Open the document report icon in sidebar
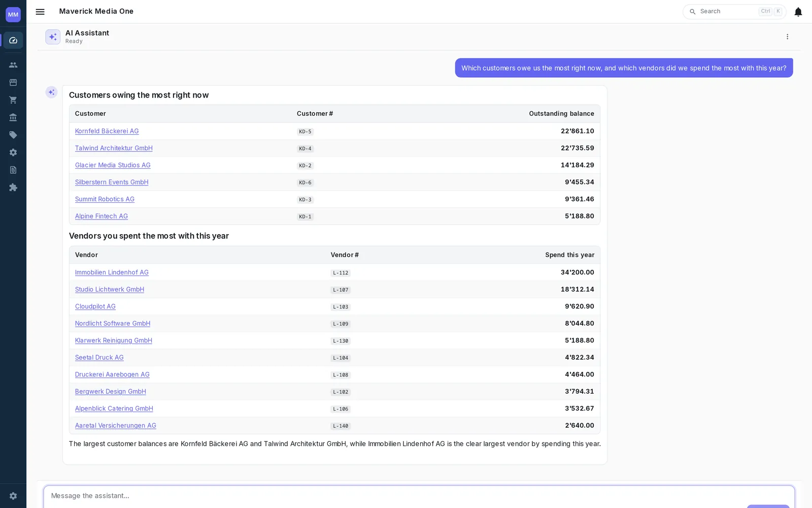Screen dimensions: 812x508 (x=13, y=170)
